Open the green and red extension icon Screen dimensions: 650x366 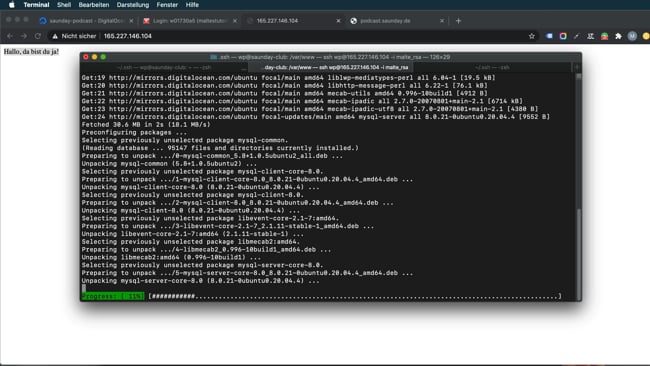click(604, 36)
